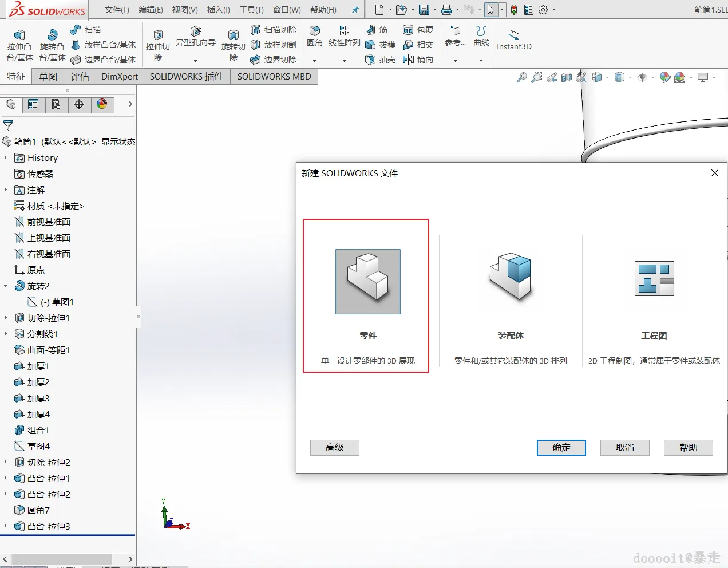Select the 装配体 template thumbnail

(x=511, y=277)
